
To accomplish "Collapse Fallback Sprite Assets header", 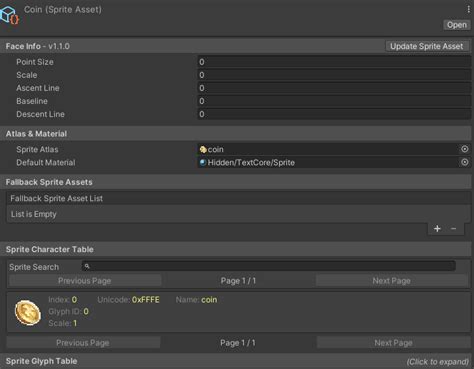I will coord(237,182).
